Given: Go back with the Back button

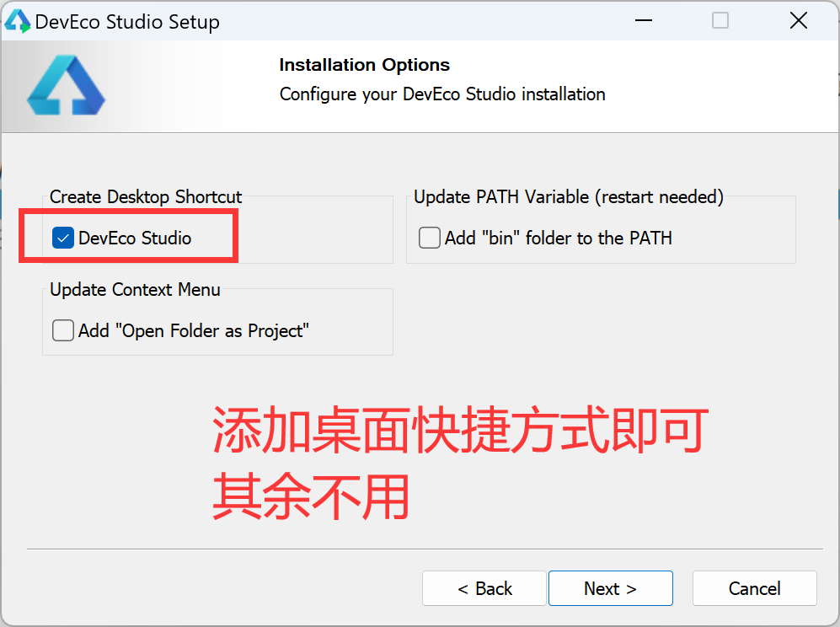Looking at the screenshot, I should tap(484, 588).
